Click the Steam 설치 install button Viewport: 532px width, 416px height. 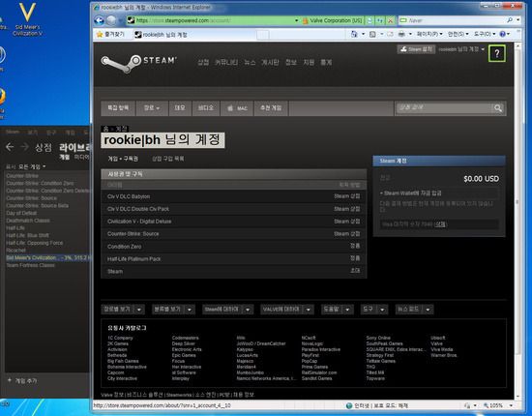coord(416,49)
